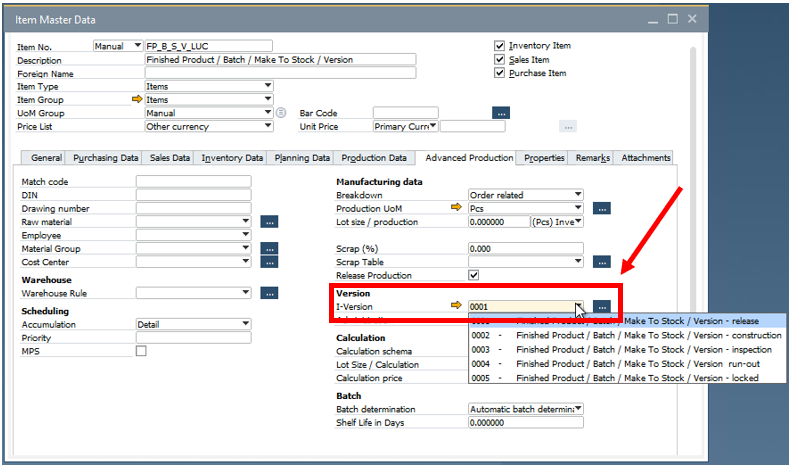Image resolution: width=792 pixels, height=467 pixels.
Task: Click the Shelf Life in Days field
Action: [x=526, y=423]
